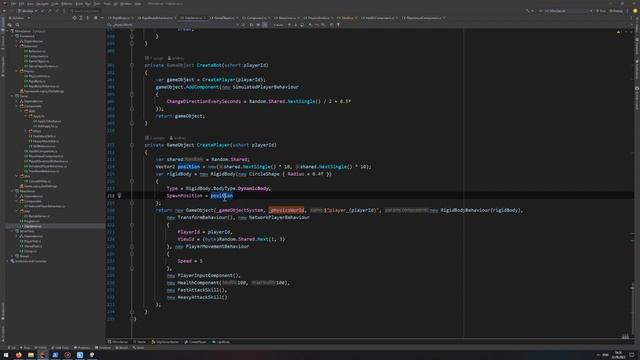This screenshot has width=640, height=360.
Task: Switch to the RigidBody.cs editor tab
Action: click(x=121, y=18)
